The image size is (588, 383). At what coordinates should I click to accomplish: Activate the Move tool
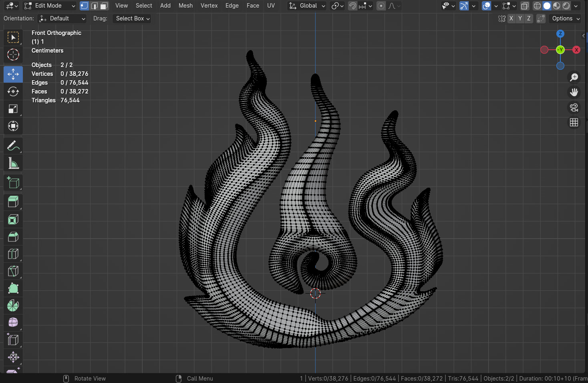pyautogui.click(x=13, y=74)
